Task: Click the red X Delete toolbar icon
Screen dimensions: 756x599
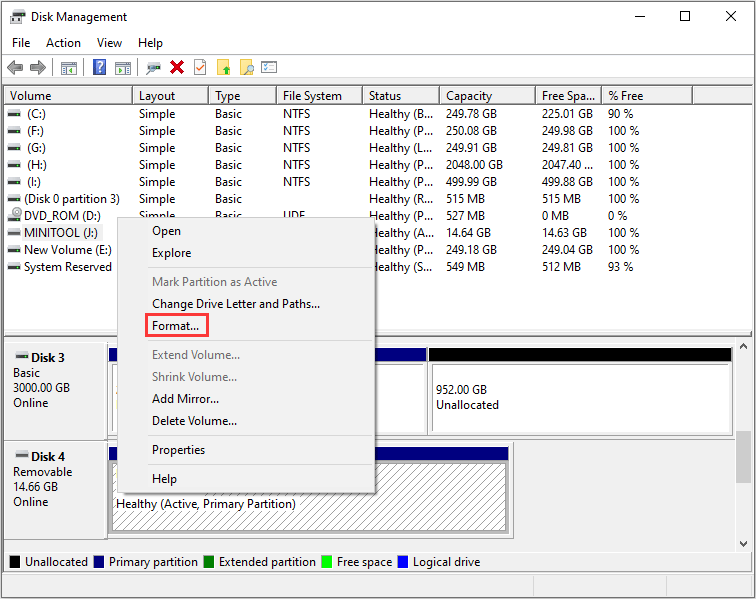Action: pyautogui.click(x=177, y=67)
